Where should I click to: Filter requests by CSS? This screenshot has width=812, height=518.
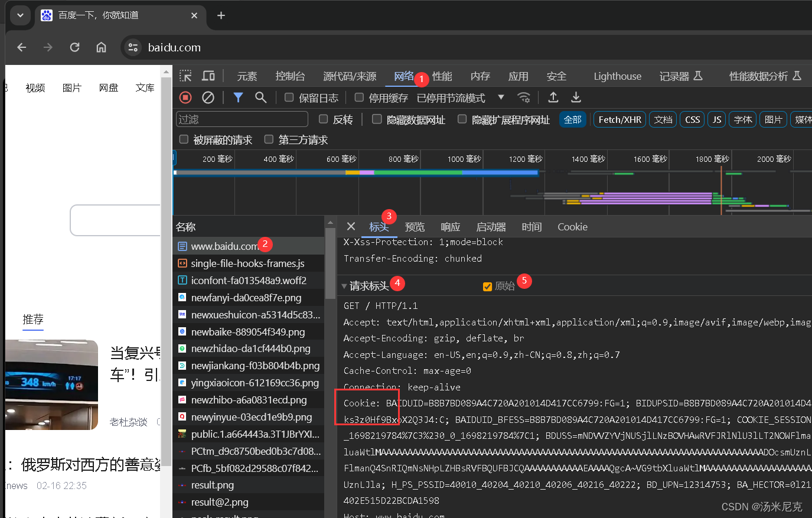click(x=692, y=119)
